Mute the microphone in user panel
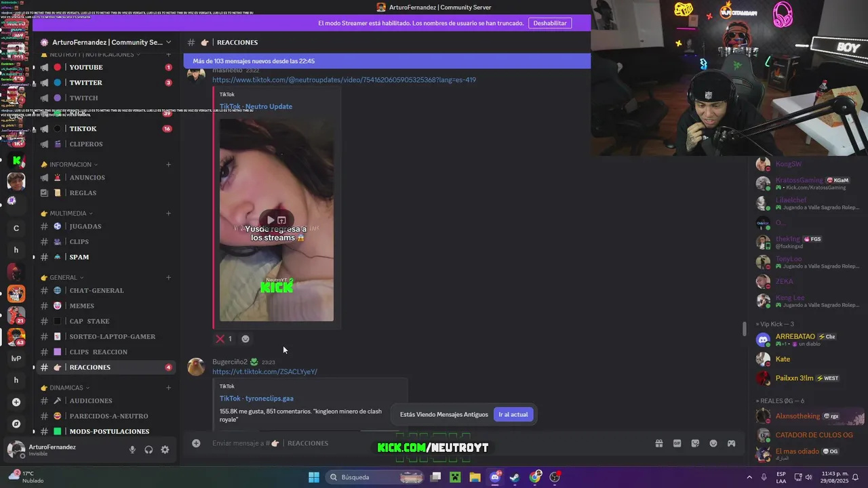868x488 pixels. pos(132,449)
